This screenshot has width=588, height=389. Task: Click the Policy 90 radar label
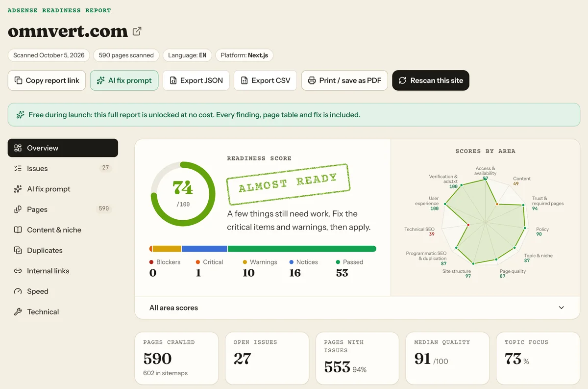coord(542,232)
